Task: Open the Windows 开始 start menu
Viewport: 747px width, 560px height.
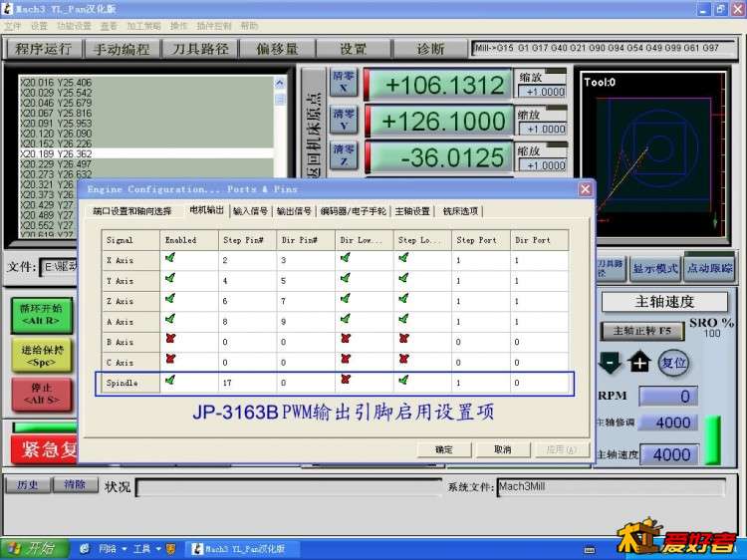Action: tap(34, 549)
